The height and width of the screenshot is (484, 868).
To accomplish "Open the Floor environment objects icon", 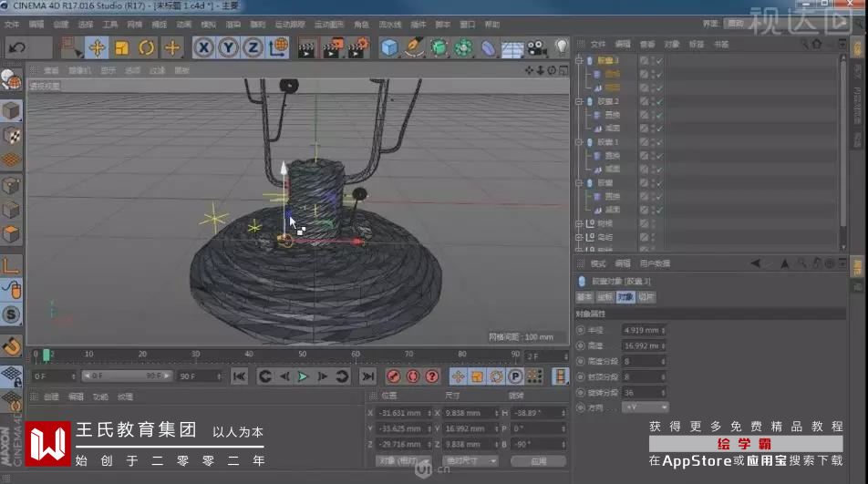I will pyautogui.click(x=512, y=48).
